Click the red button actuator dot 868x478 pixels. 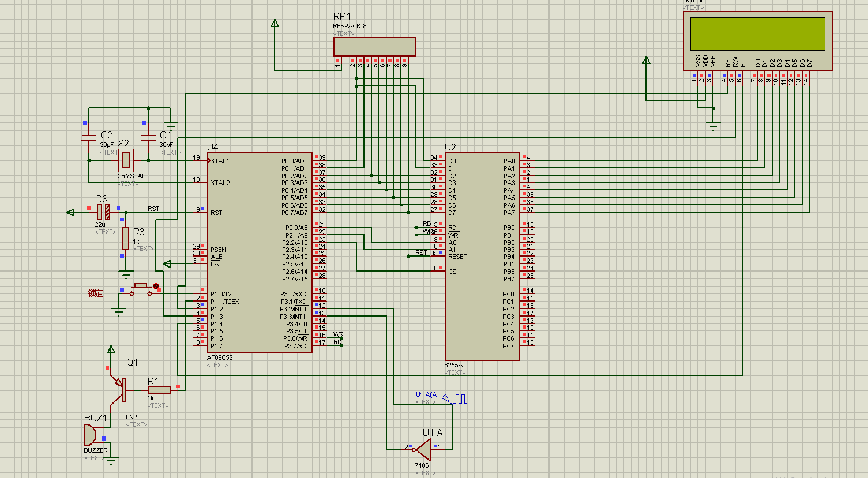(156, 286)
